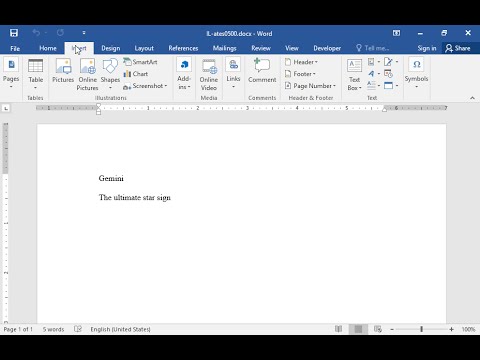Open the Header dropdown
This screenshot has height=360, width=480.
tap(301, 62)
